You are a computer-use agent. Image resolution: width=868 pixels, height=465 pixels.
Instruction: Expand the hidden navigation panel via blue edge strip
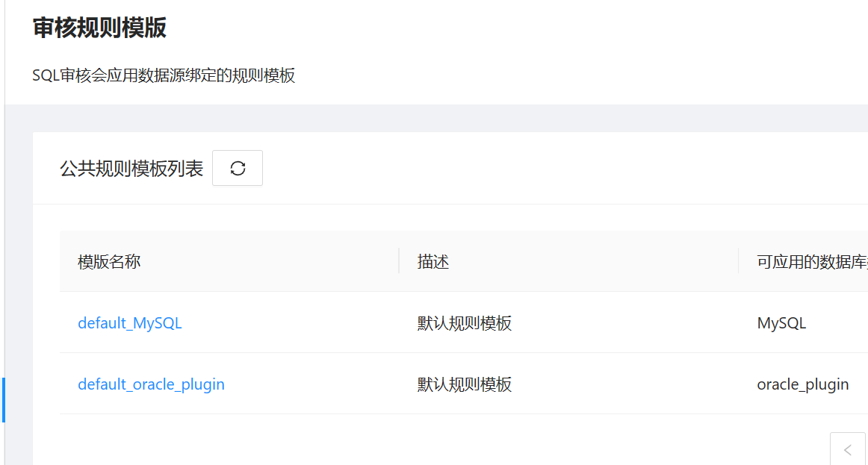(2, 401)
